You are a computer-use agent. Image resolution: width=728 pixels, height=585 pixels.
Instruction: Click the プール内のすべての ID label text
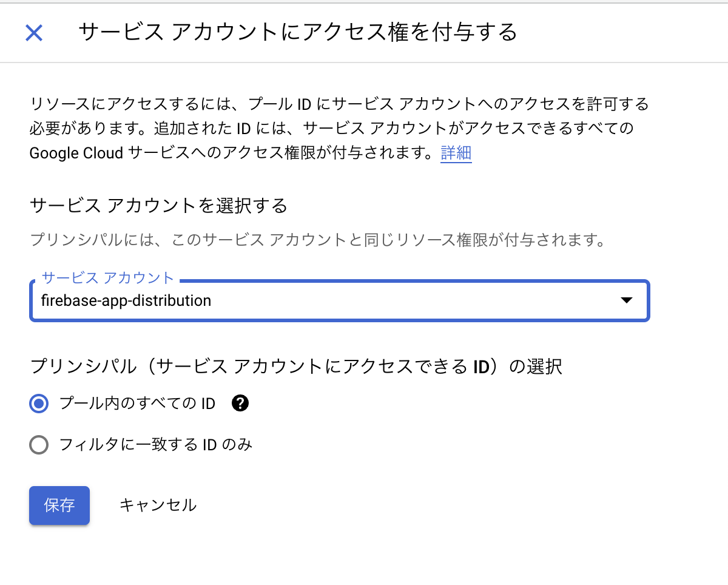coord(137,404)
